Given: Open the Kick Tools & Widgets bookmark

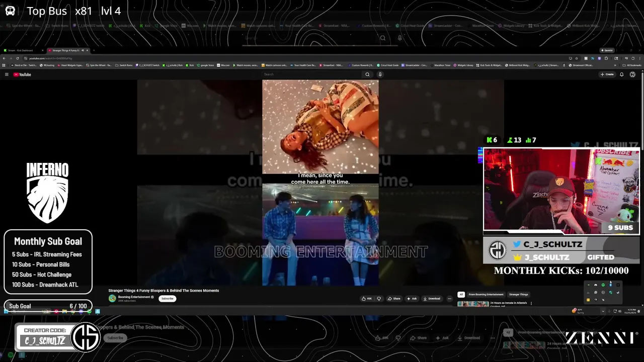Looking at the screenshot, I should click(490, 65).
